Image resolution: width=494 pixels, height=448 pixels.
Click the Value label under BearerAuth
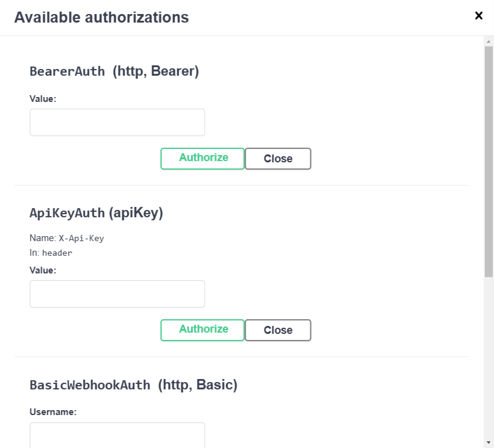click(43, 99)
